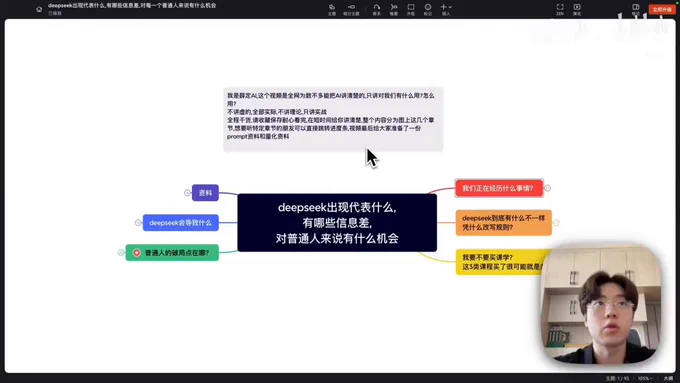Open the Insert (插入) dropdown
The width and height of the screenshot is (680, 383).
click(446, 9)
